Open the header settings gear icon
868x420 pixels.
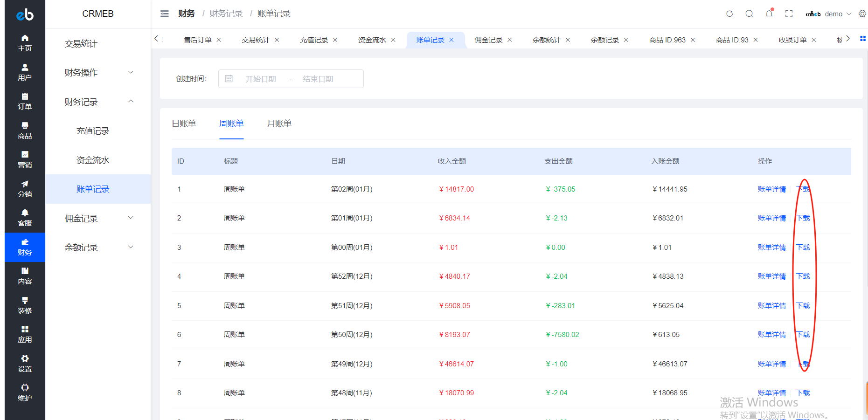point(862,14)
